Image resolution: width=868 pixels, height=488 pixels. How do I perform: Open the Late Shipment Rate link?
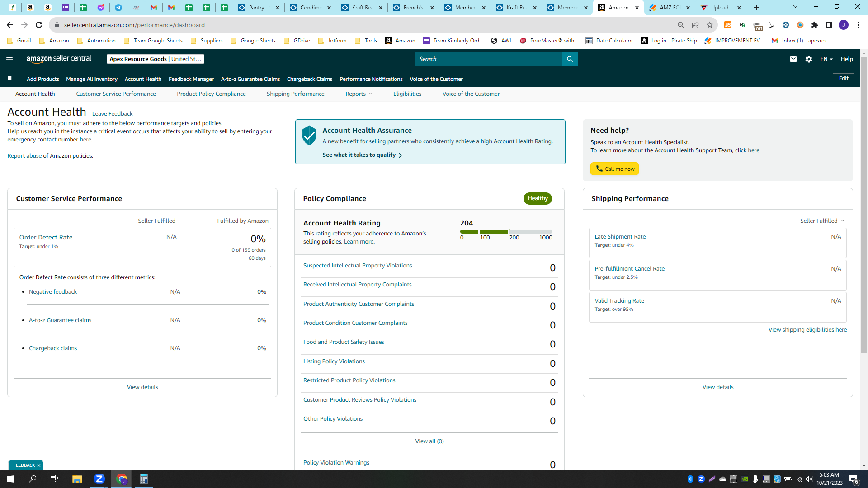[620, 237]
